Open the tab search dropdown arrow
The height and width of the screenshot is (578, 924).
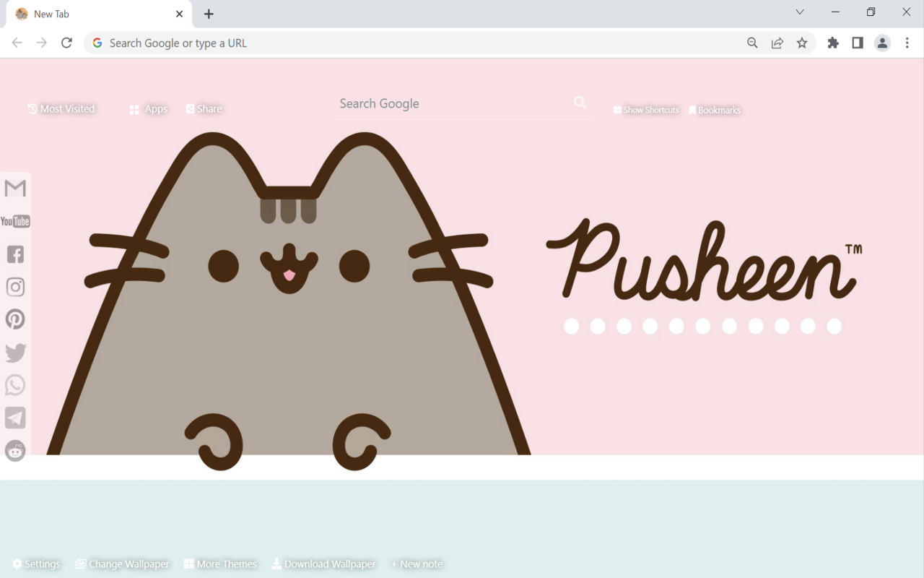[800, 12]
